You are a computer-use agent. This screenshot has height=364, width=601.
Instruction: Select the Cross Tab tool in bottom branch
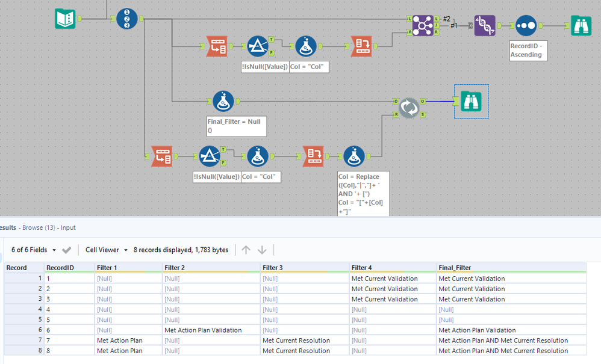[x=313, y=156]
